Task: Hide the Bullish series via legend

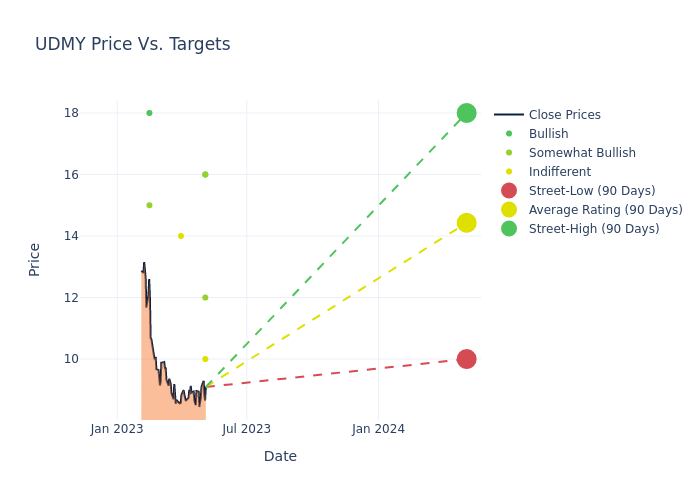Action: point(548,134)
